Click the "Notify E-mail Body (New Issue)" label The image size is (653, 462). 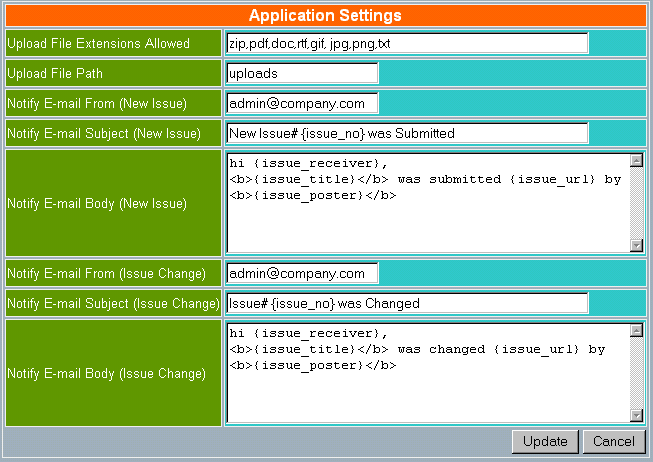pyautogui.click(x=97, y=203)
